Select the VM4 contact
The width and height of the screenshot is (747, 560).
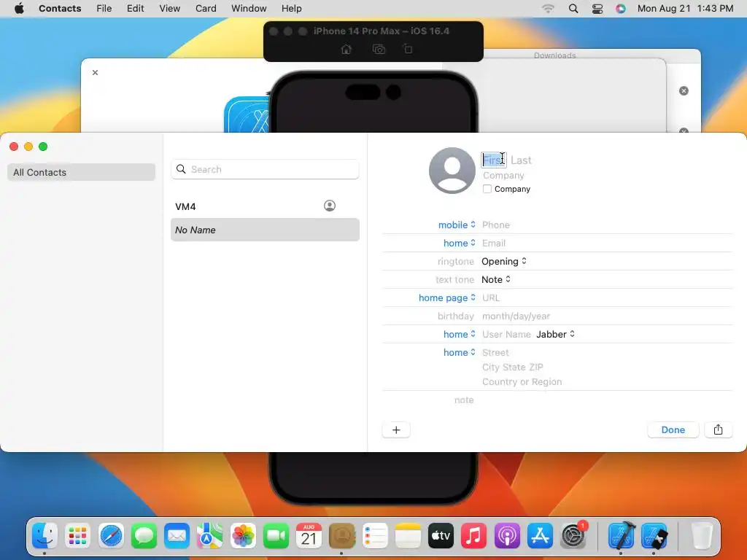click(264, 206)
